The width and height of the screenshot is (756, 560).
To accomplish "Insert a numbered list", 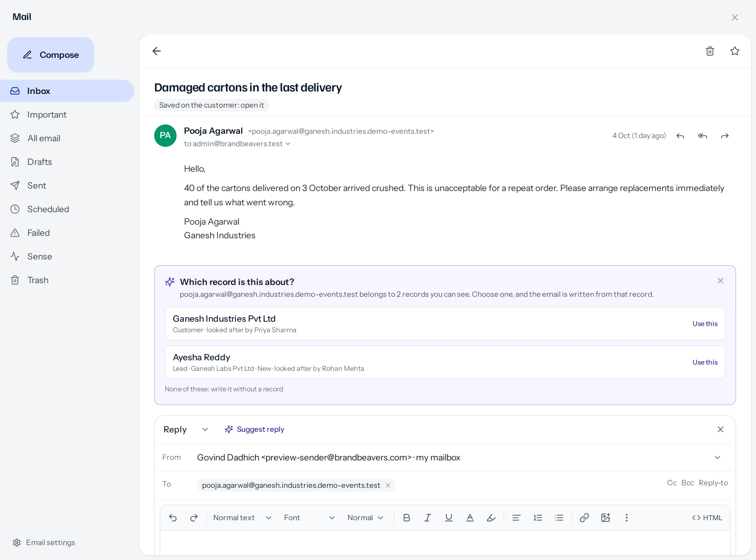I will [x=538, y=518].
